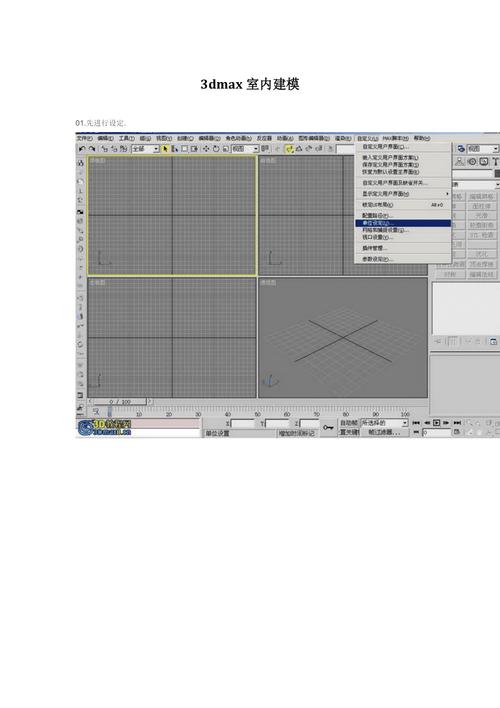Choose the 锁定UI布局 Alt+0 entry
This screenshot has height=708, width=500.
point(403,205)
